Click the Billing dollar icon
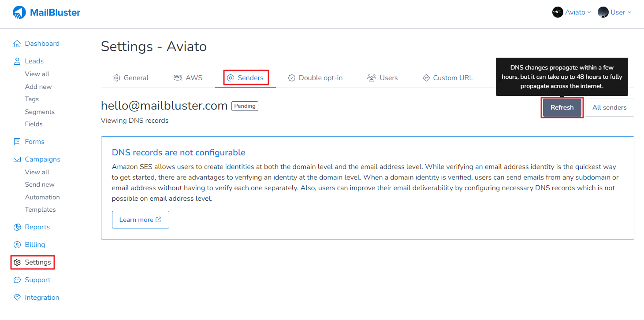The height and width of the screenshot is (320, 644). click(17, 245)
